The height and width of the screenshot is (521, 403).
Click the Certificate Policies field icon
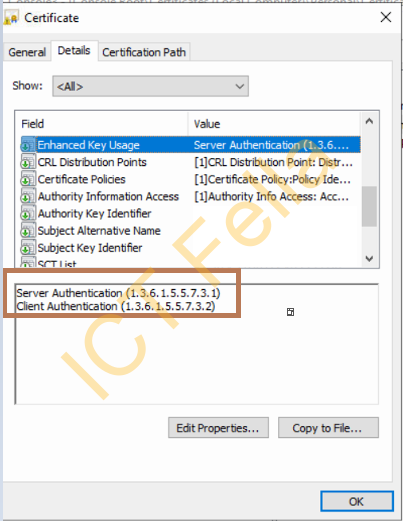coord(28,179)
